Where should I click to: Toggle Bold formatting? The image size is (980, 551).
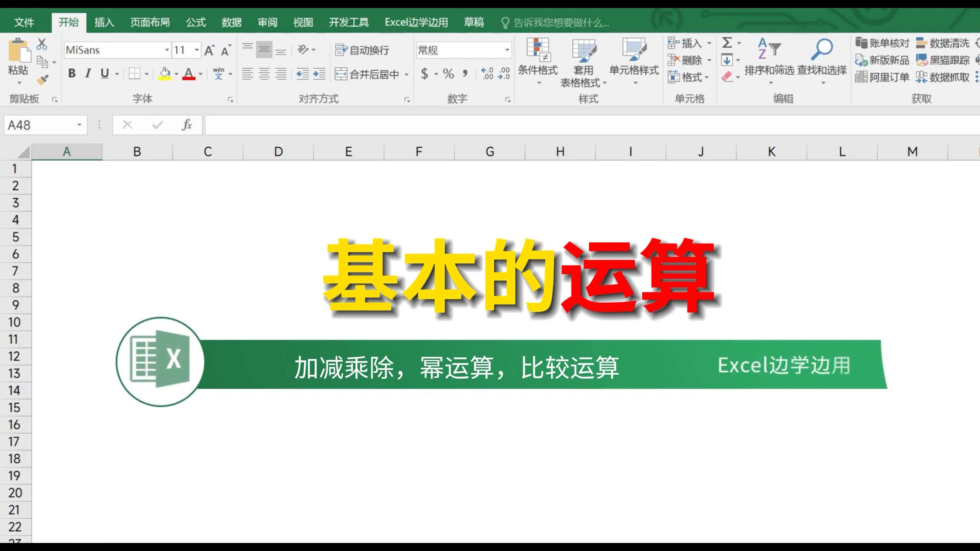click(x=72, y=73)
